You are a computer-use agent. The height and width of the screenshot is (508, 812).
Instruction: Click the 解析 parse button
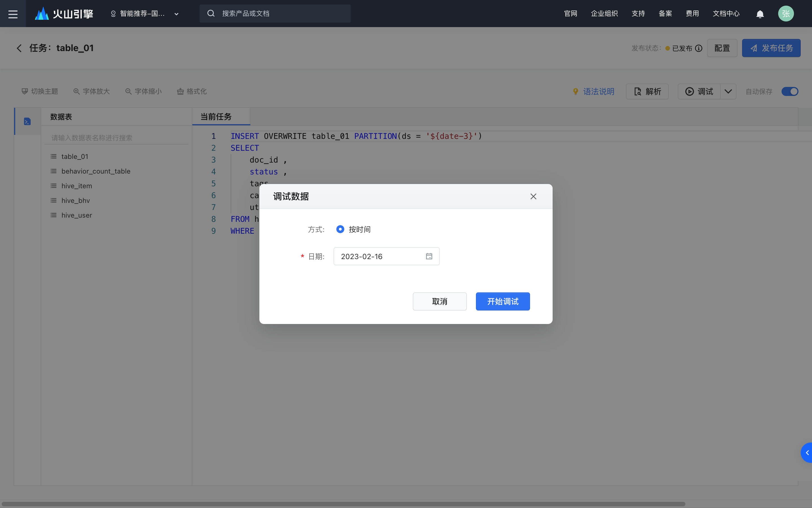[x=647, y=91]
